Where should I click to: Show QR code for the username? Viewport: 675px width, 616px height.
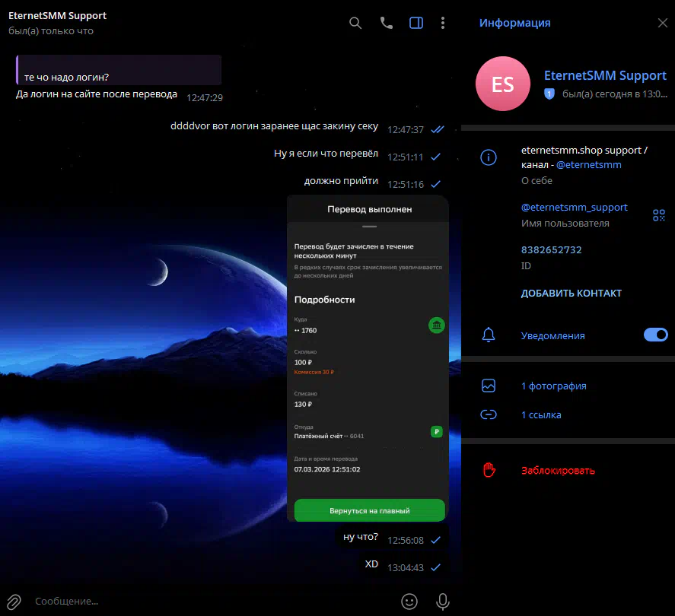tap(659, 215)
